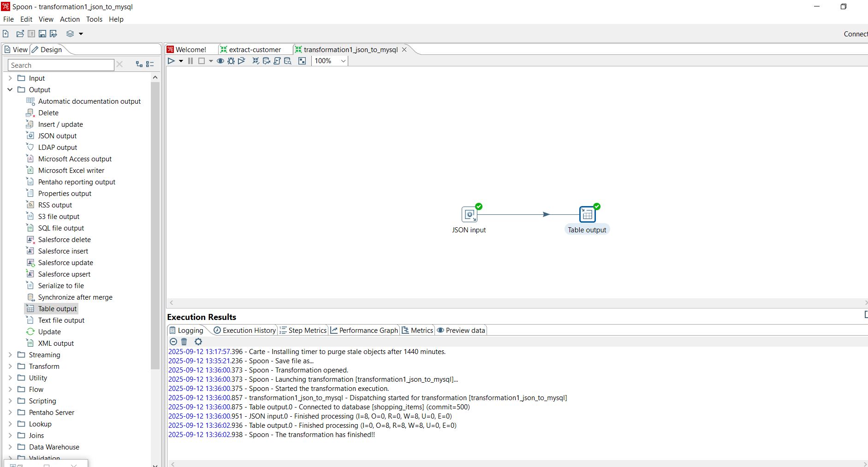Open the Tools menu

pos(94,19)
